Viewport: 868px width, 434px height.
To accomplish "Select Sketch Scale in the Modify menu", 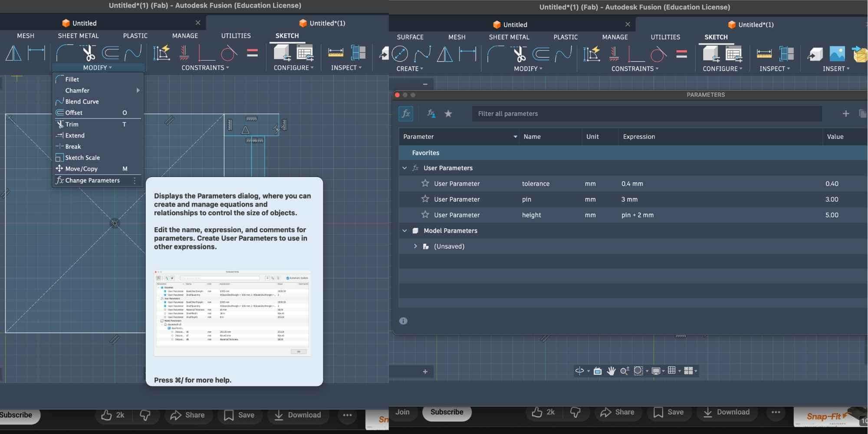I will point(82,158).
